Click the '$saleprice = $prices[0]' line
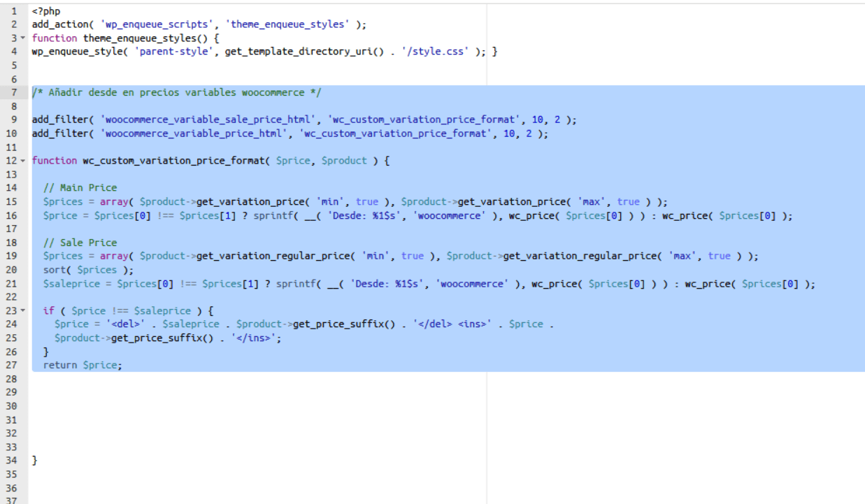Viewport: 865px width, 504px height. (x=430, y=283)
